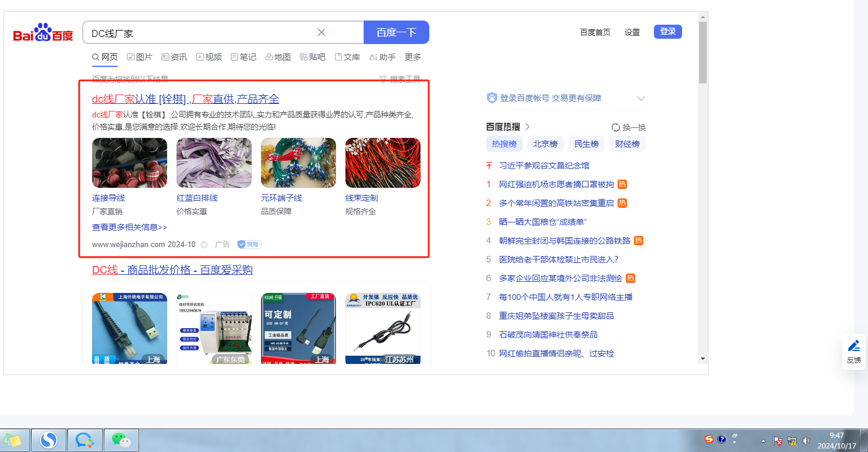The image size is (868, 452).
Task: Open the Ai 助手 tab
Action: click(x=382, y=57)
